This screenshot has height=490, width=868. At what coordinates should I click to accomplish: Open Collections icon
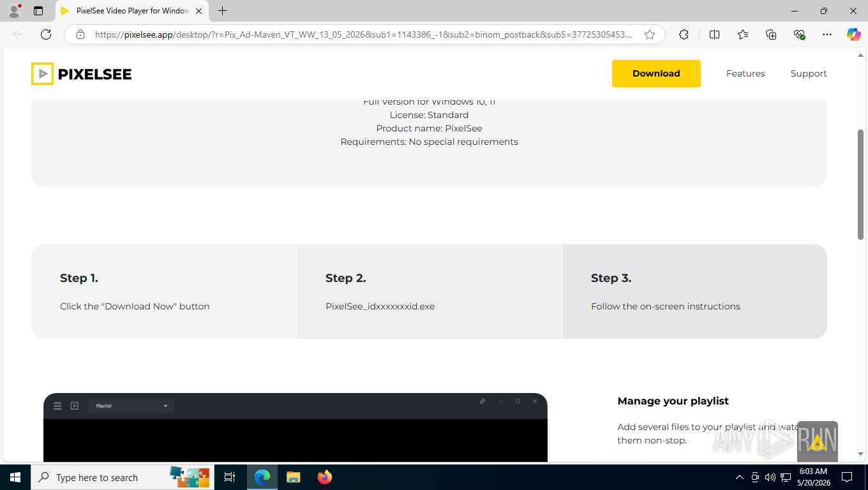[x=771, y=34]
